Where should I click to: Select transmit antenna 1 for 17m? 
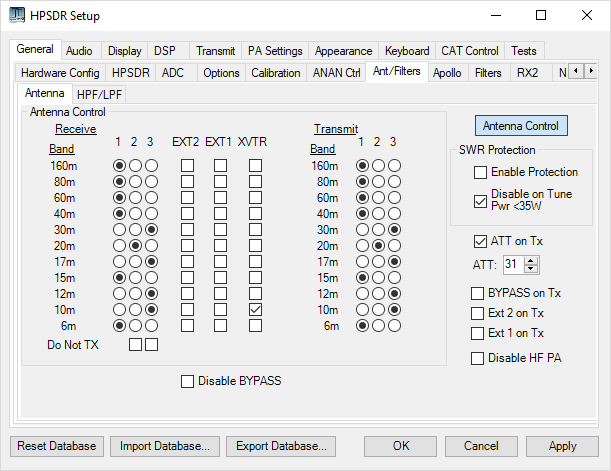(x=362, y=261)
